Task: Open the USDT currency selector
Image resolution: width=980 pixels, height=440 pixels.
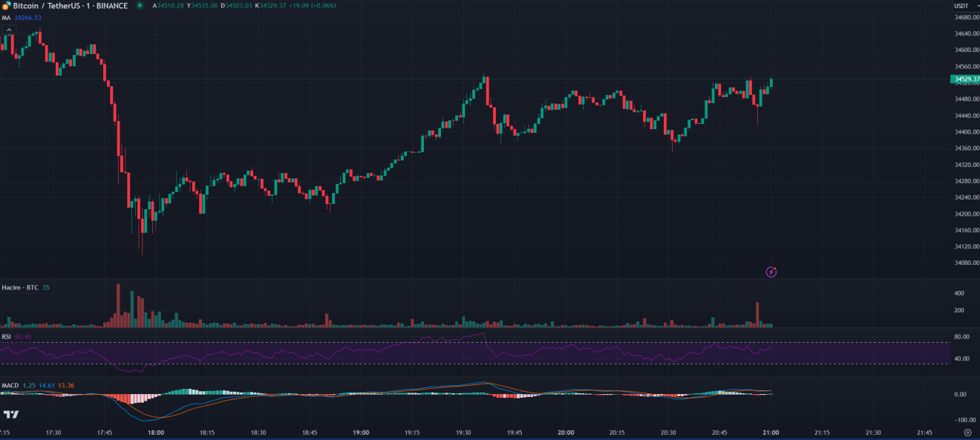Action: pos(961,6)
